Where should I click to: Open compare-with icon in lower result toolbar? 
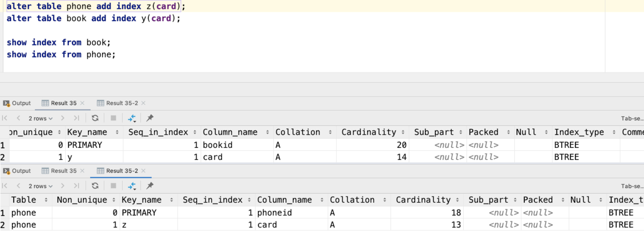click(132, 186)
